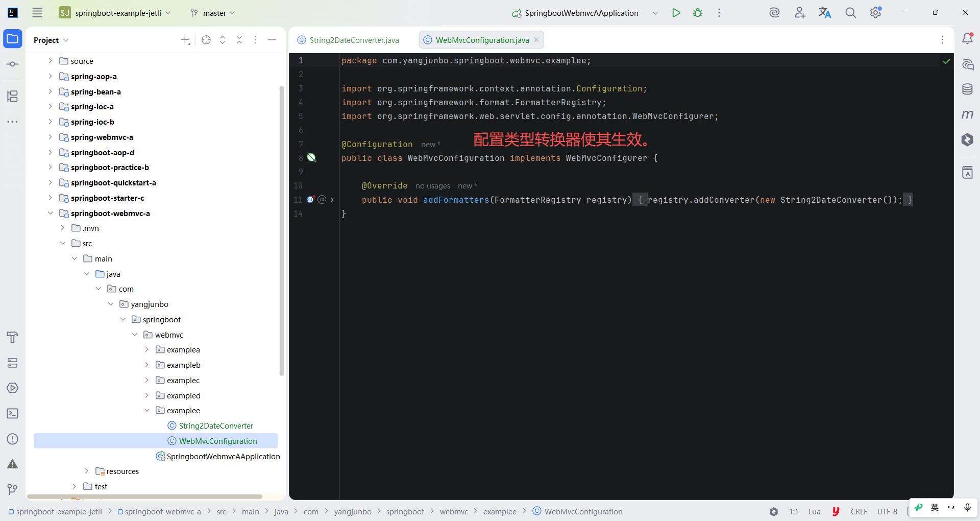Image resolution: width=980 pixels, height=521 pixels.
Task: Open the Problems tool window
Action: click(x=13, y=439)
